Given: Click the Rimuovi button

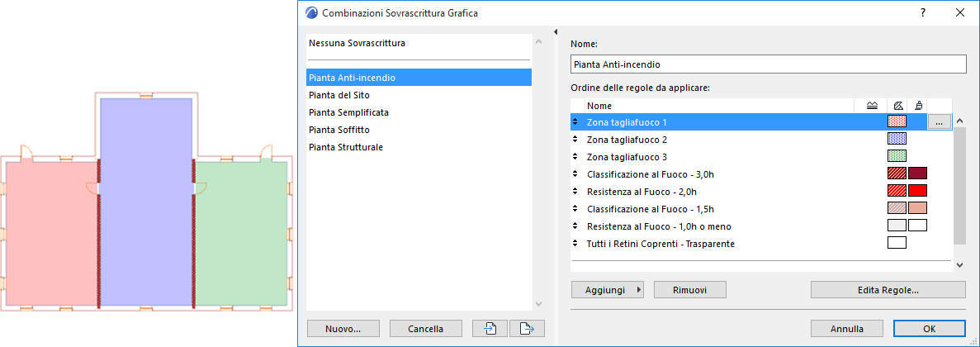Looking at the screenshot, I should point(690,289).
